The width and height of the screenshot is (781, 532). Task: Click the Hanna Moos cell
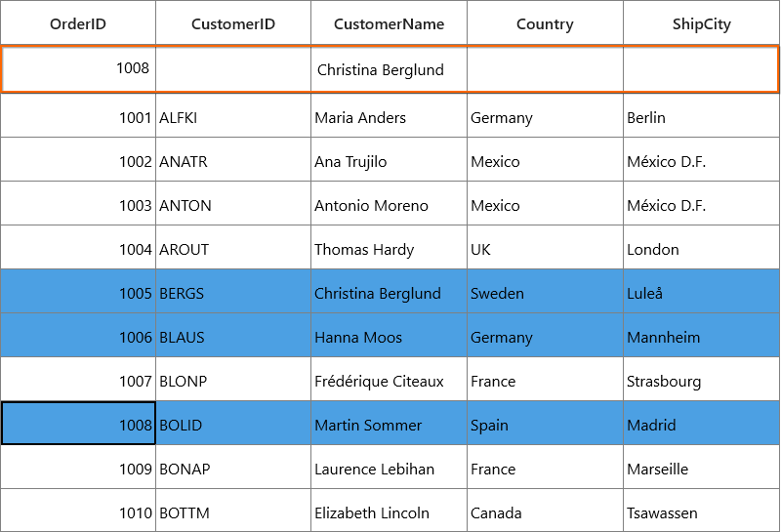(389, 337)
